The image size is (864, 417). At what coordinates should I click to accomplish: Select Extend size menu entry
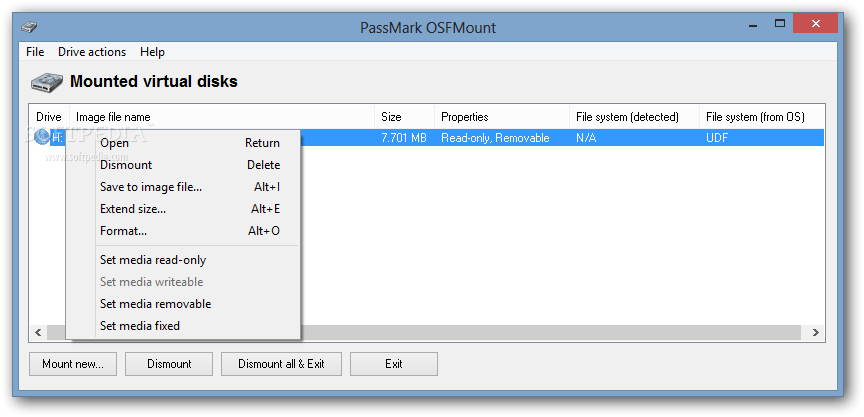click(x=133, y=209)
